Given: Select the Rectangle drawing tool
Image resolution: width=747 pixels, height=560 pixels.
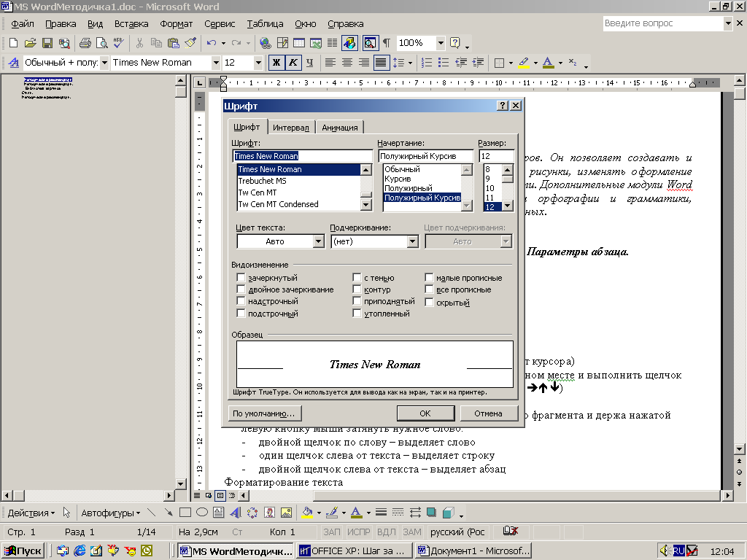Looking at the screenshot, I should point(185,513).
